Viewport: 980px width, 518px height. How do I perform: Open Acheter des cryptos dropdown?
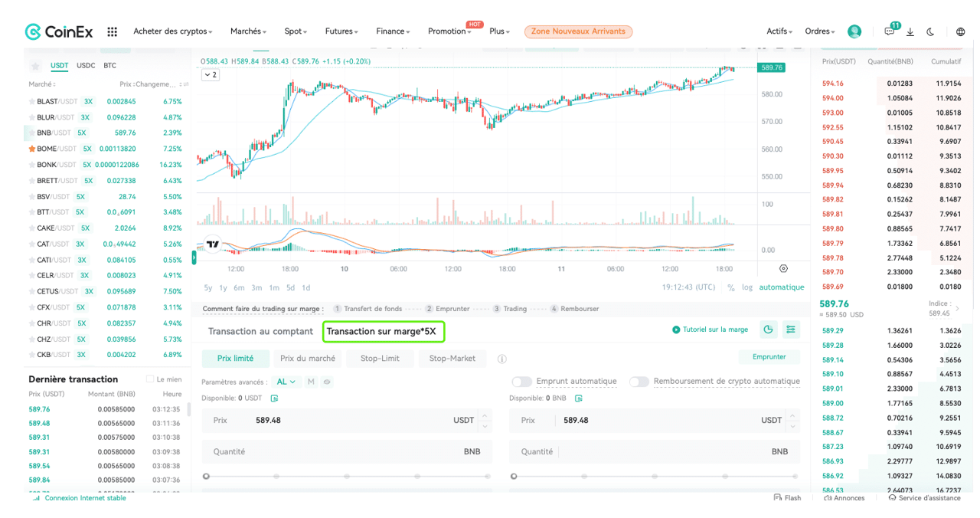(x=173, y=31)
